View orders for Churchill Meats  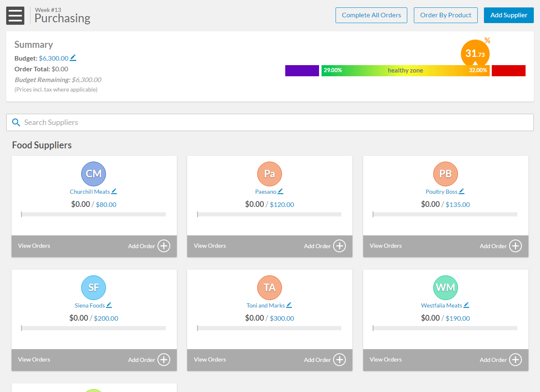tap(34, 246)
